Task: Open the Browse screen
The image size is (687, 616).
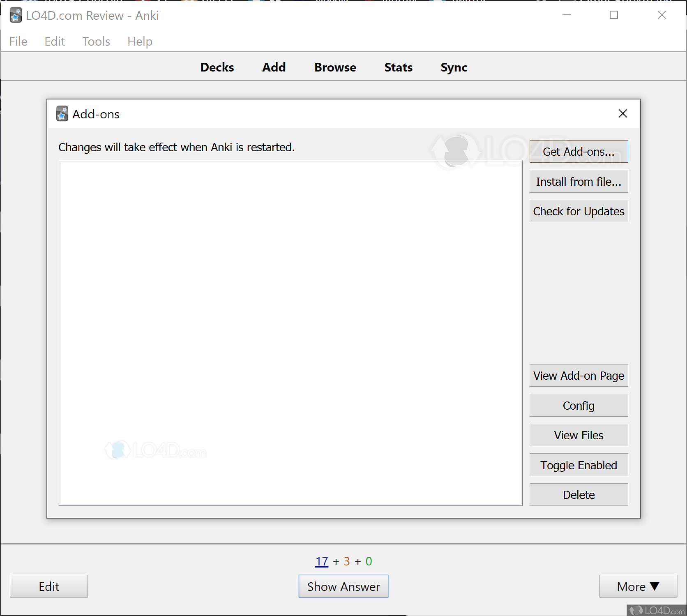Action: [x=335, y=67]
